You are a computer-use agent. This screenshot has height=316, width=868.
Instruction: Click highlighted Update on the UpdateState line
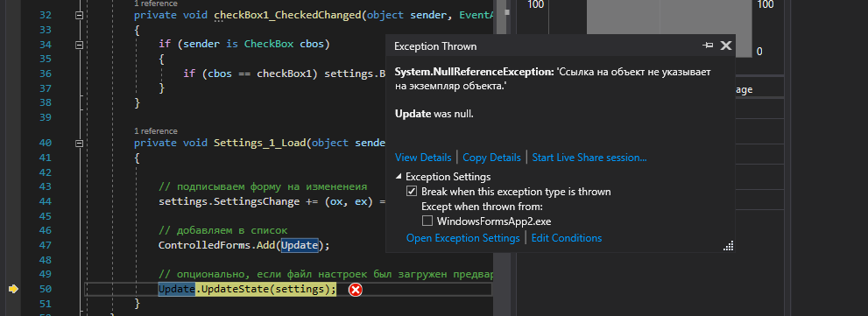(x=177, y=289)
